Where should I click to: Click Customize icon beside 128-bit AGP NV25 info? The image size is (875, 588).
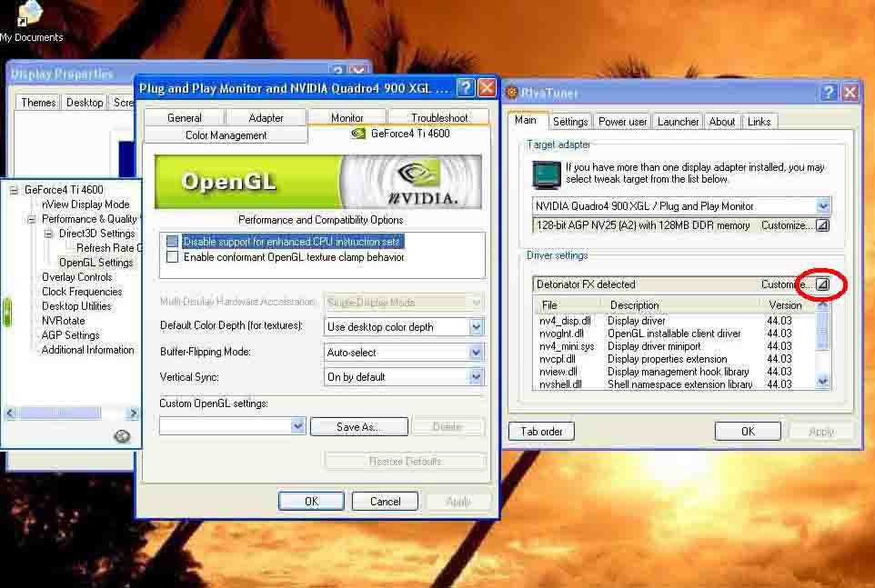[x=822, y=225]
